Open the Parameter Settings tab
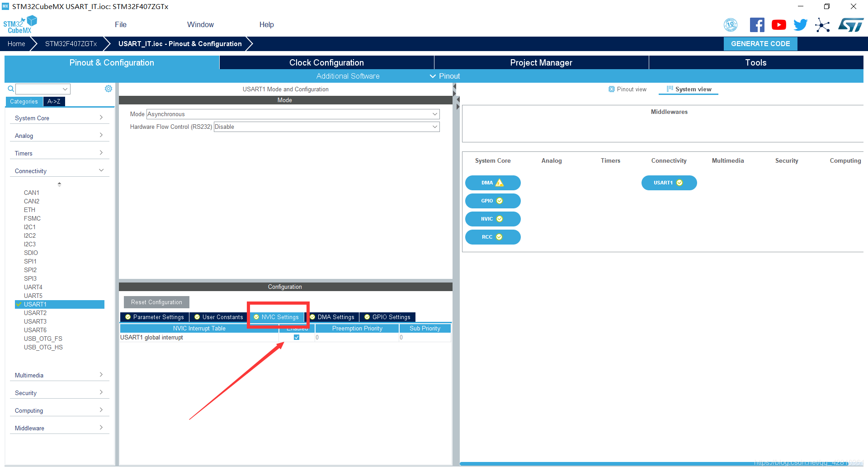Viewport: 868px width, 471px height. tap(155, 317)
